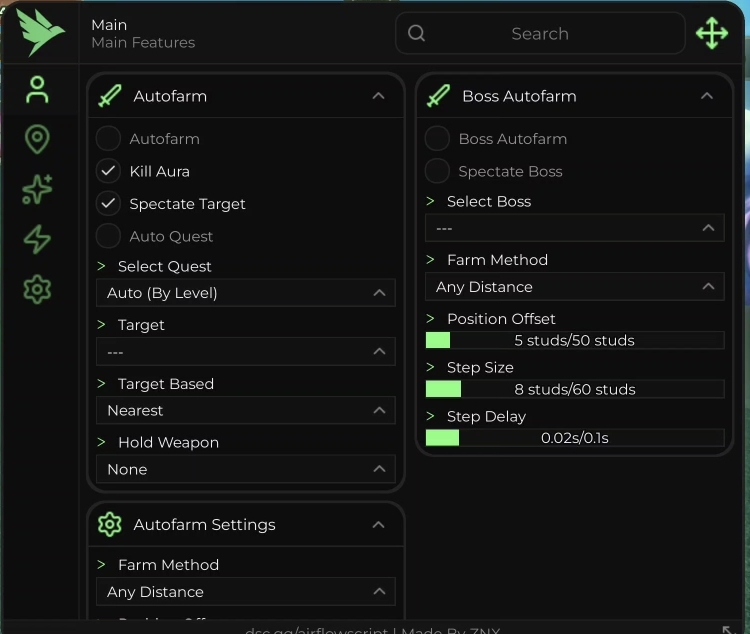Screen dimensions: 750x634
Task: Collapse the Boss Autofarm section header
Action: 707,96
